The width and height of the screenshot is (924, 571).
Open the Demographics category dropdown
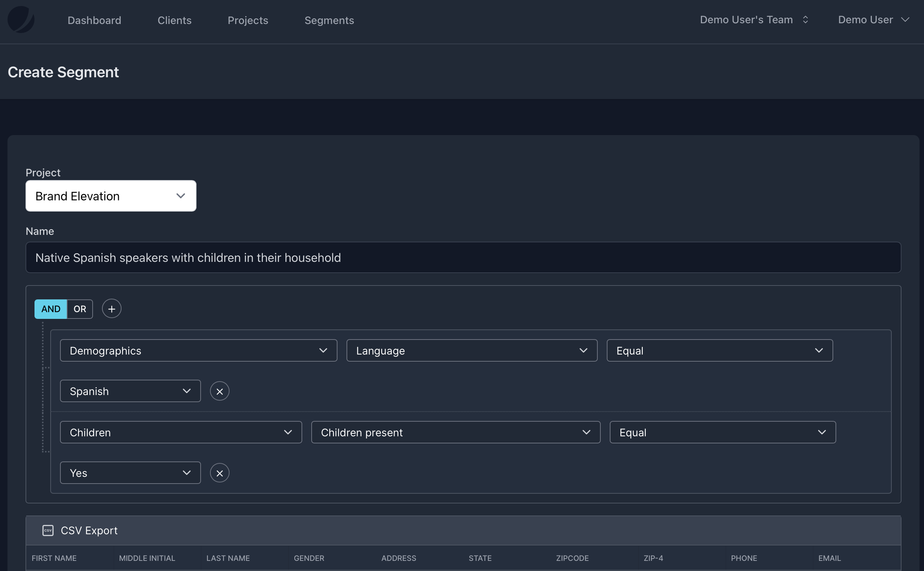pyautogui.click(x=198, y=350)
